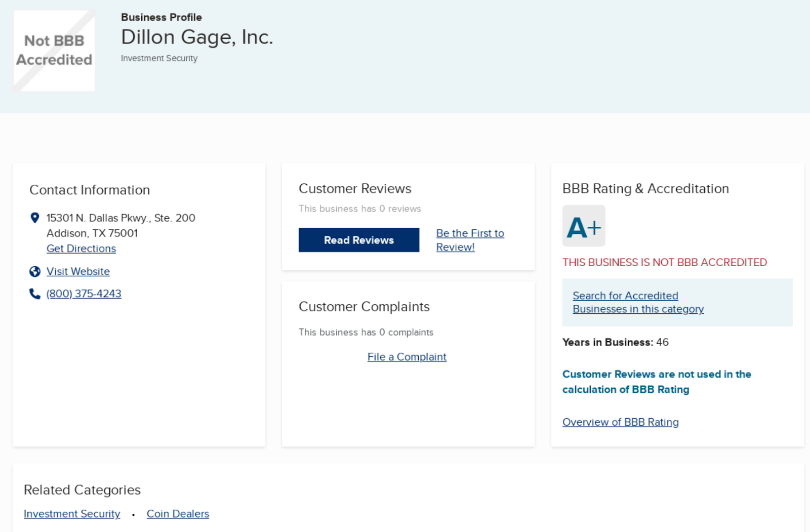Open Overview of BBB Rating link
Viewport: 810px width, 532px height.
point(621,422)
